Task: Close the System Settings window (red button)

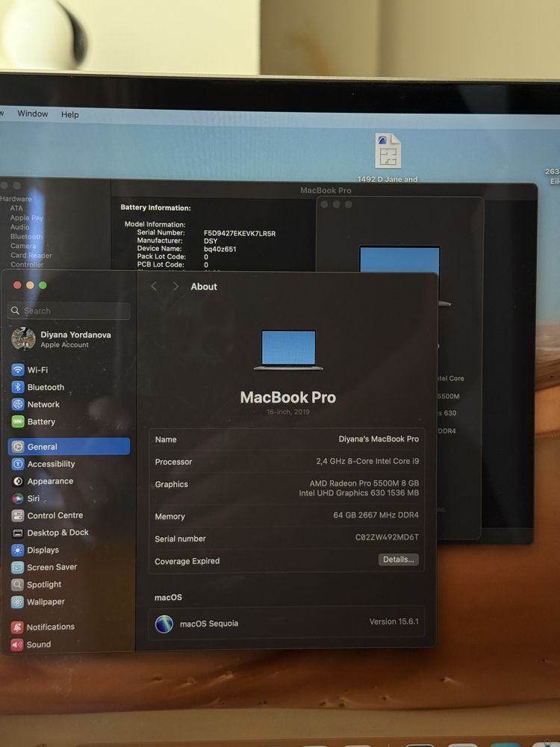Action: [17, 285]
